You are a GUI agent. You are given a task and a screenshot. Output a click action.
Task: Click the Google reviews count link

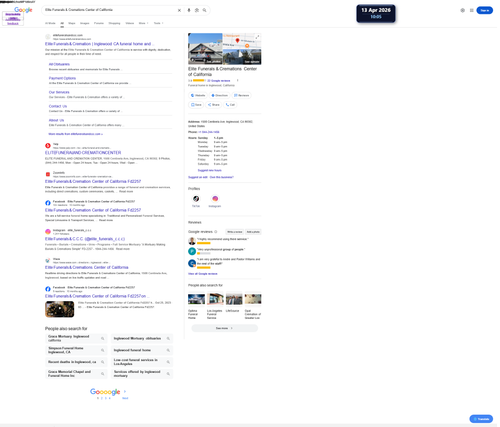coord(219,81)
